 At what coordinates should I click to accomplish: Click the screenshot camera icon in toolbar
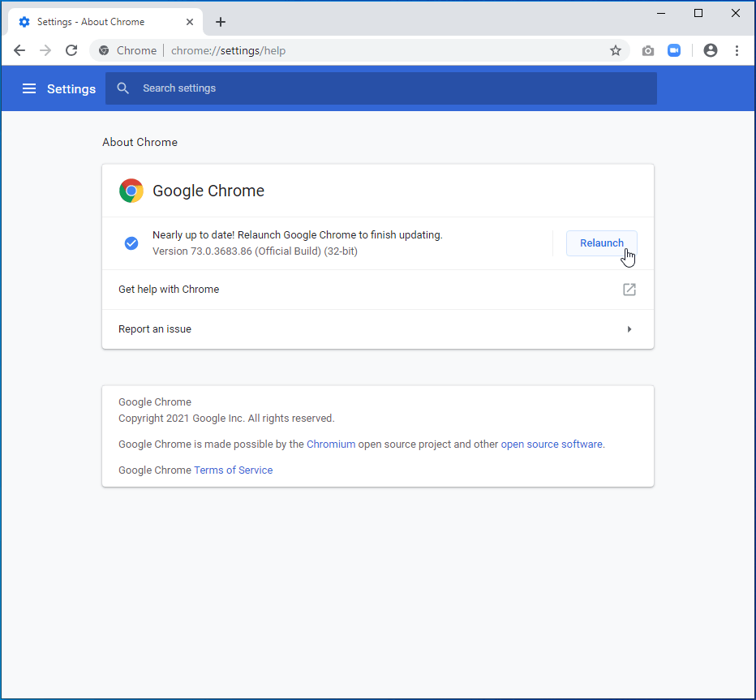tap(647, 50)
